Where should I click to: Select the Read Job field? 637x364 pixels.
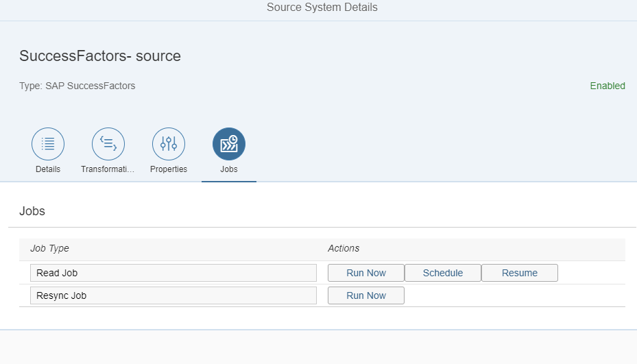tap(173, 273)
